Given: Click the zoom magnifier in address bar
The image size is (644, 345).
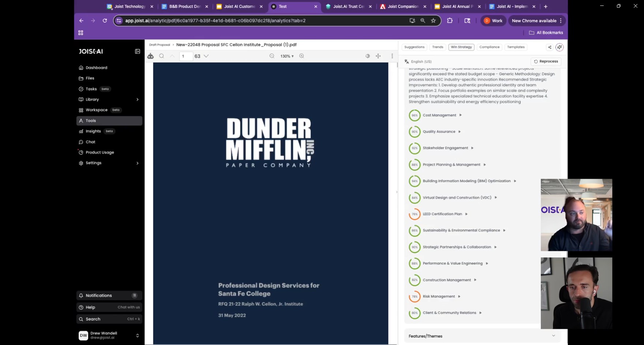Looking at the screenshot, I should point(423,21).
